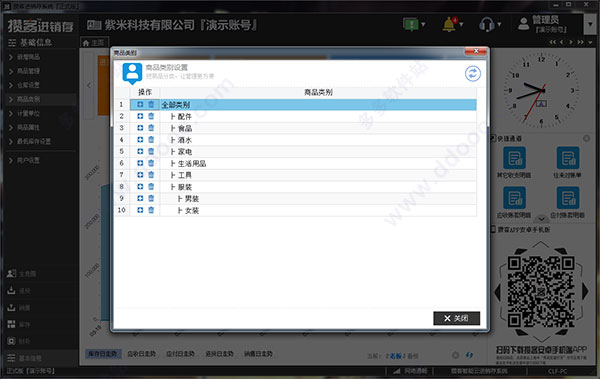Open 往来对账单 shortcut icon

point(567,158)
